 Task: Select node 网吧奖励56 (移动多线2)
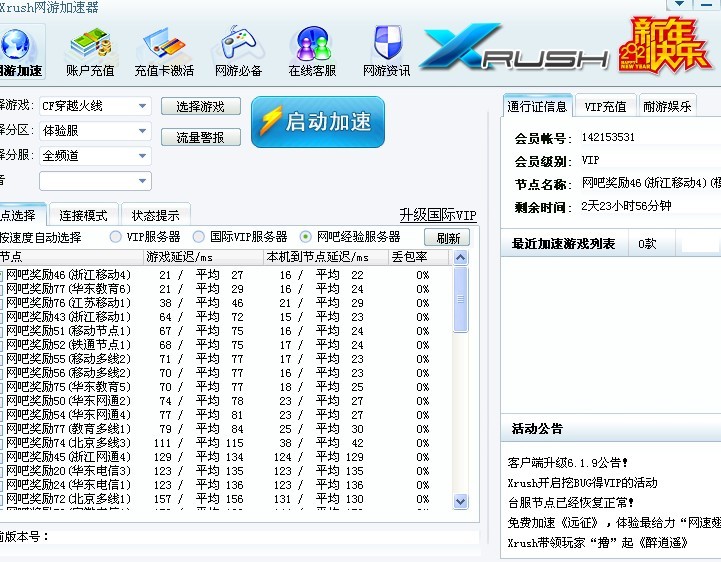pos(68,373)
